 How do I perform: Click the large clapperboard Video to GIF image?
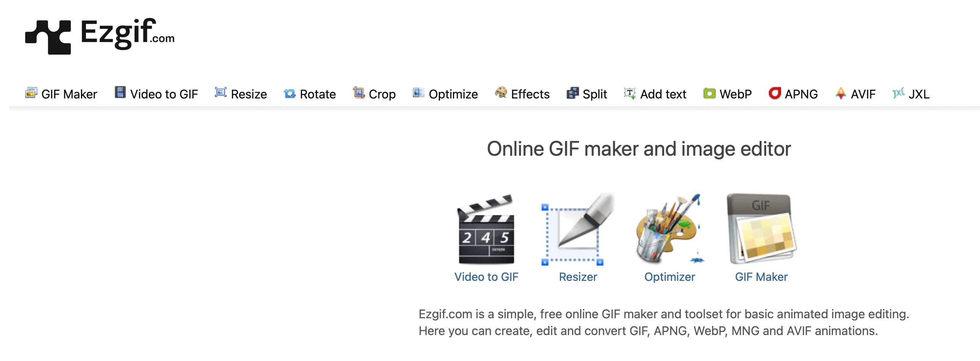tap(486, 229)
